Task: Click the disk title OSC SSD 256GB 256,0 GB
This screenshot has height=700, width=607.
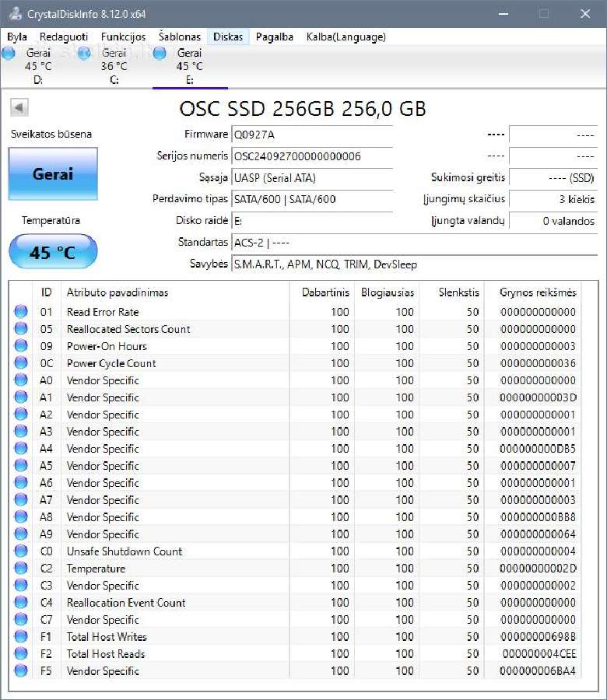Action: point(303,108)
